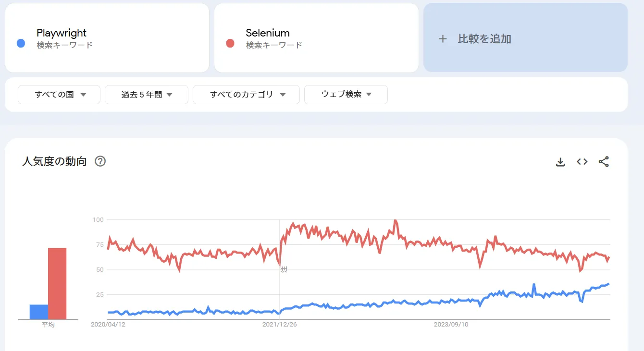This screenshot has width=644, height=351.
Task: Select the red Selenium color dot
Action: coord(230,43)
